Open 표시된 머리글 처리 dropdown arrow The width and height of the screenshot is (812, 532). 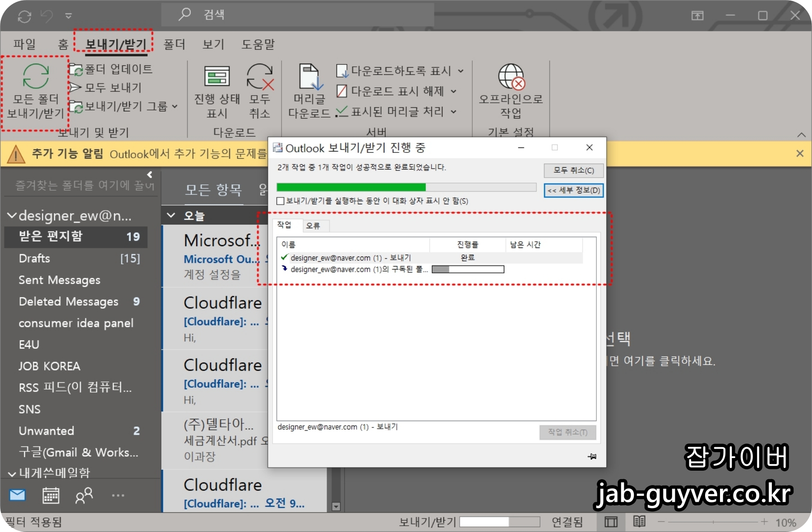(x=454, y=112)
